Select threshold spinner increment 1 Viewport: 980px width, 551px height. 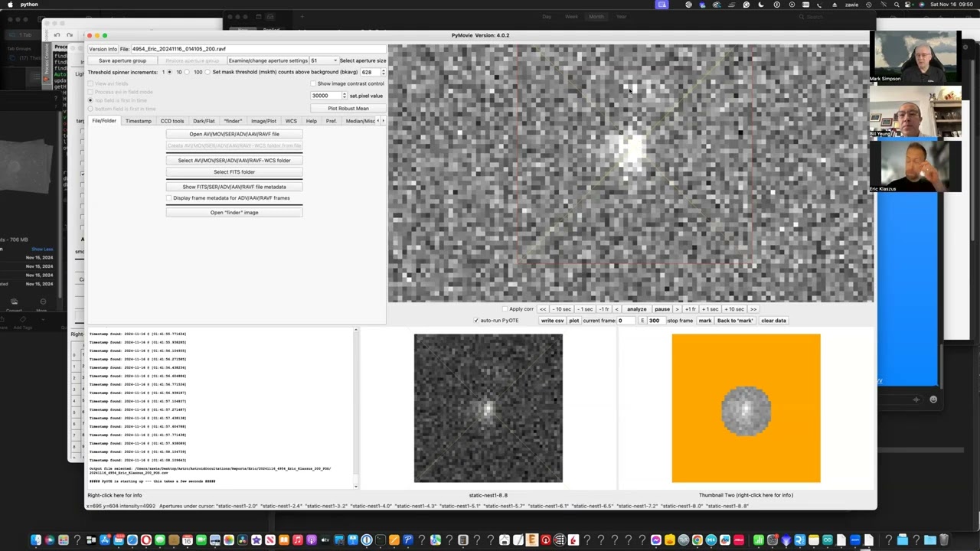[169, 72]
